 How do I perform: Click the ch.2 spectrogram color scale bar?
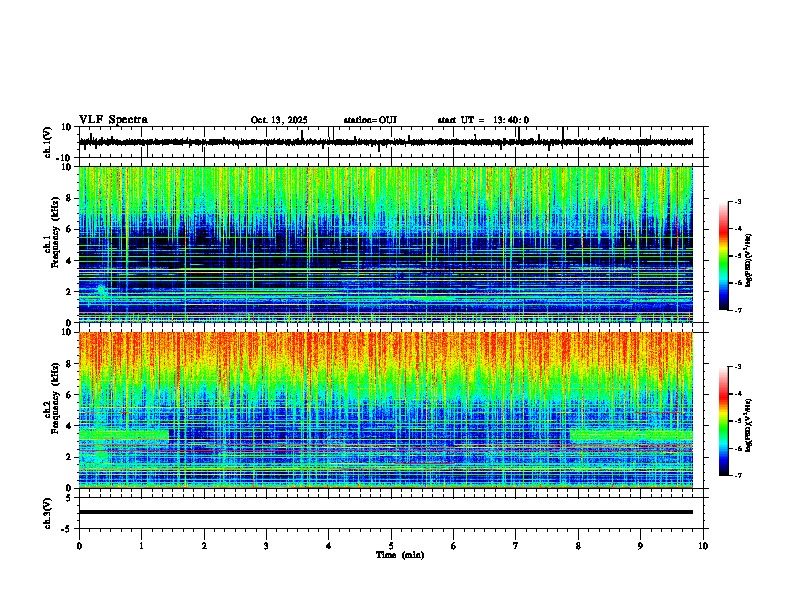coord(724,421)
